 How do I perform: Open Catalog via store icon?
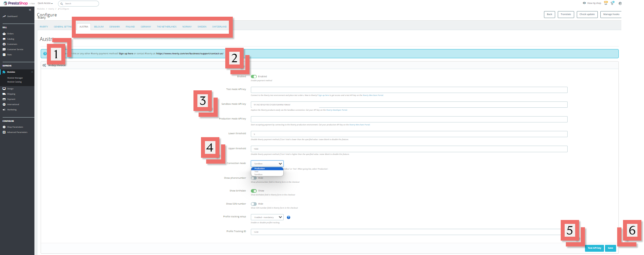[4, 39]
